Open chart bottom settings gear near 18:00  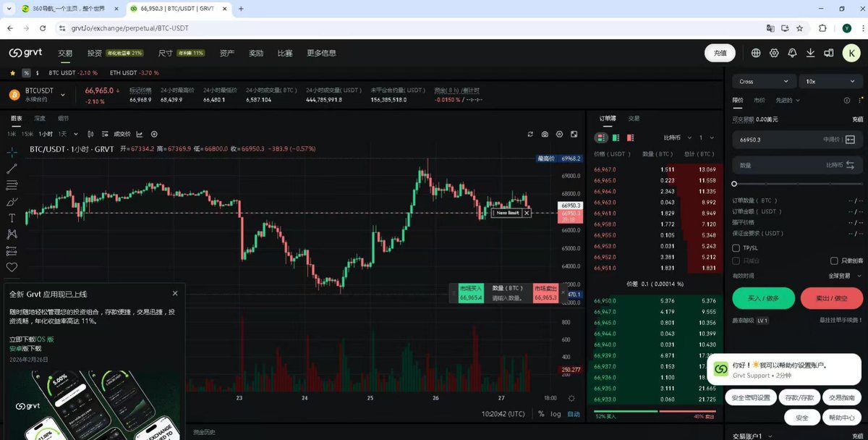571,398
